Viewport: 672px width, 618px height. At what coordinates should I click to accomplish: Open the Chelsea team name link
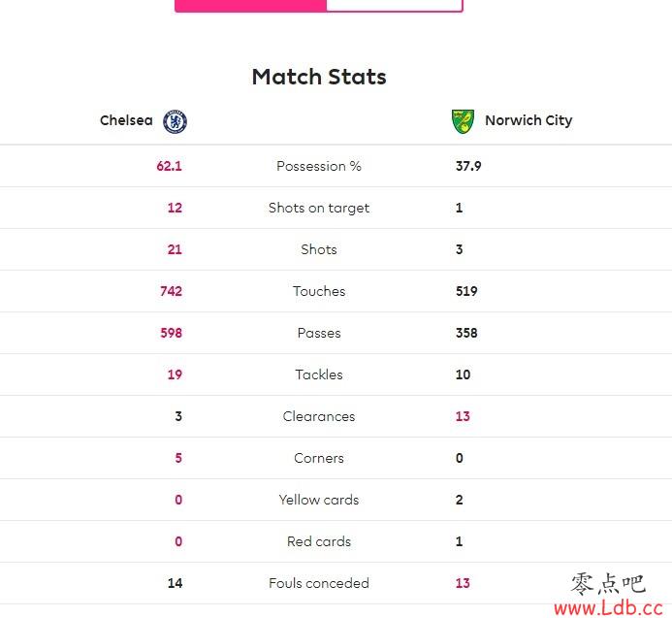pyautogui.click(x=126, y=120)
